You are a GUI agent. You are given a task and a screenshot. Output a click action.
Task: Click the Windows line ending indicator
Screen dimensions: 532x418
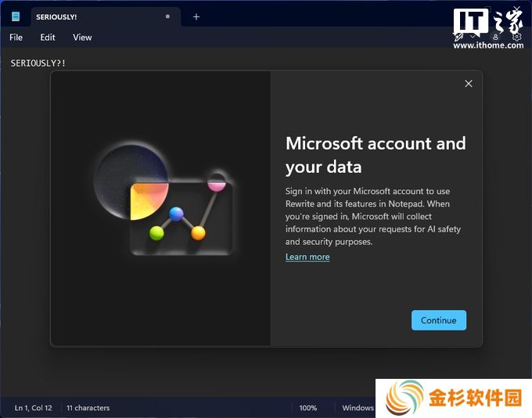click(358, 408)
